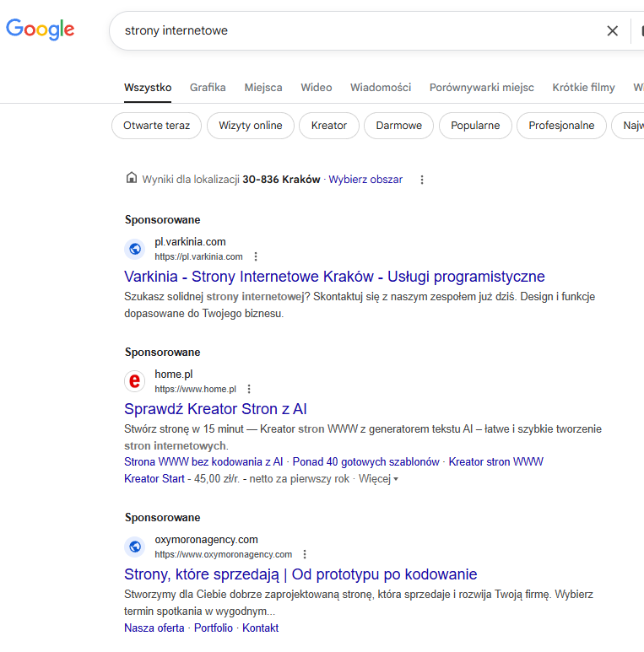Click the globe favicon for pl.varkinia.com
The image size is (644, 652).
point(135,249)
